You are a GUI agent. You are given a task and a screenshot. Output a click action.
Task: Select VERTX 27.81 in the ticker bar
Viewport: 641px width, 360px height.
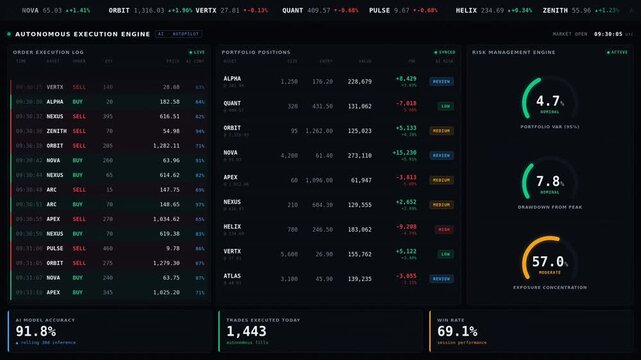click(x=232, y=10)
